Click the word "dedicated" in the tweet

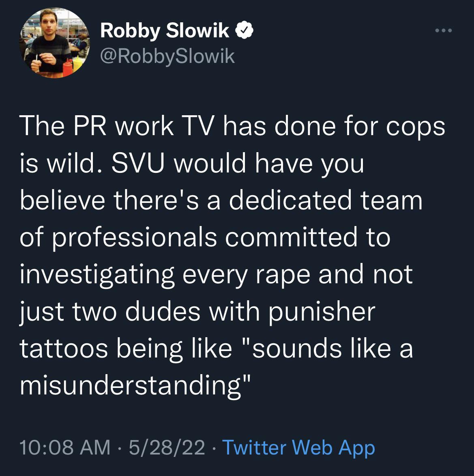click(290, 200)
